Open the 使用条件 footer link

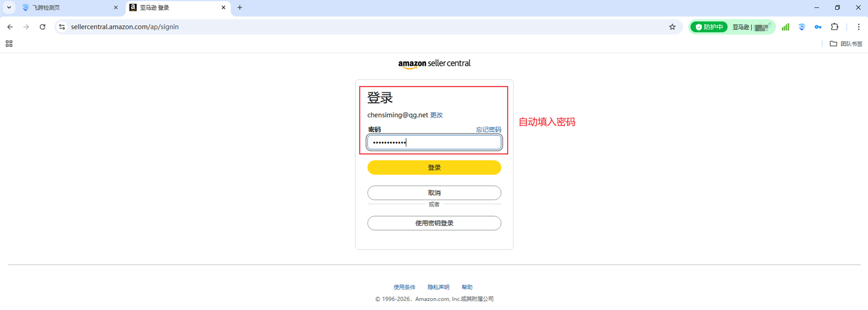[405, 287]
